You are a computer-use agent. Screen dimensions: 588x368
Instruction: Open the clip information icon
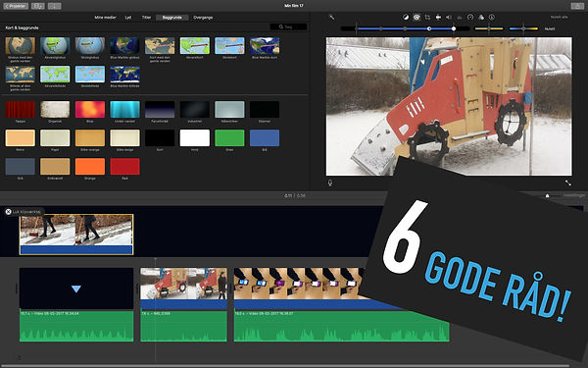[492, 18]
